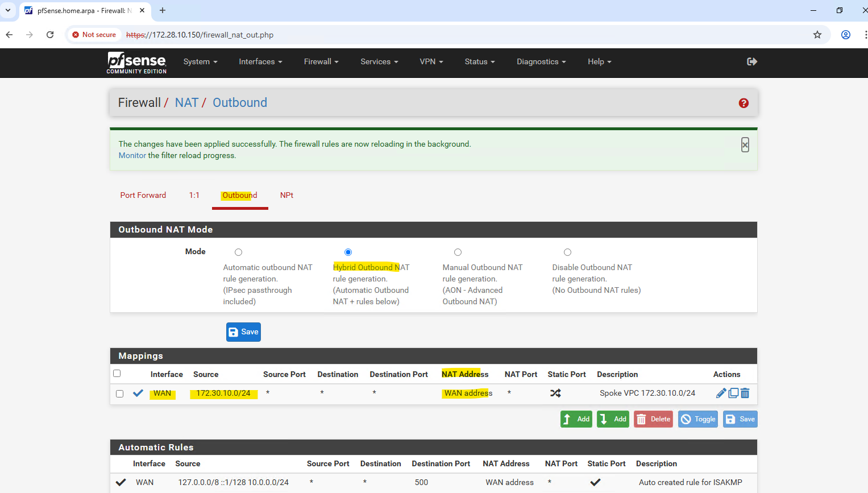
Task: Expand the Firewall menu
Action: (x=321, y=61)
